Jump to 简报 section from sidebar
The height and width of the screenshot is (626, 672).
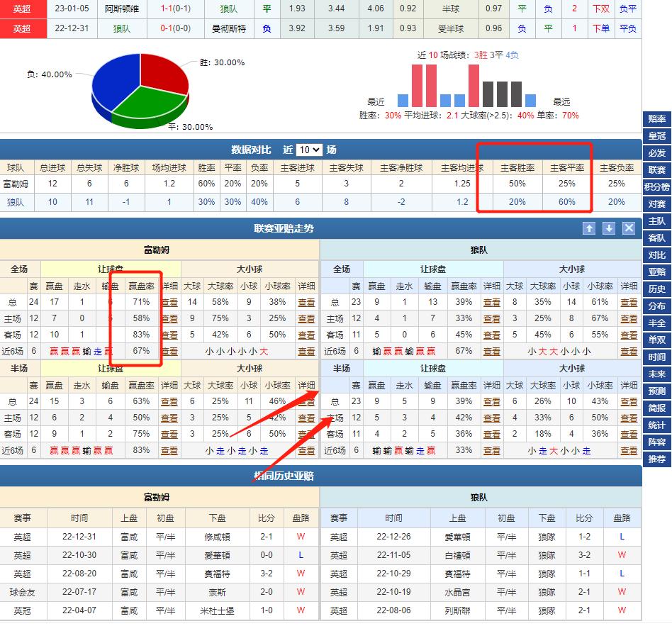(x=657, y=408)
